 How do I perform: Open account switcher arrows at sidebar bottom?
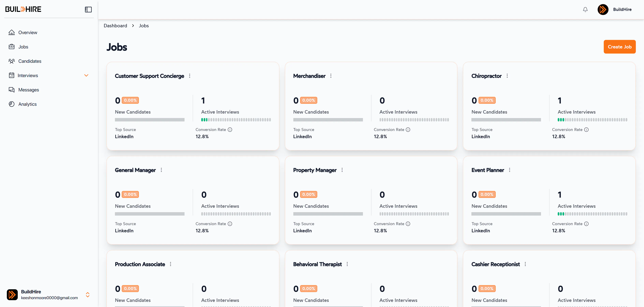click(87, 295)
